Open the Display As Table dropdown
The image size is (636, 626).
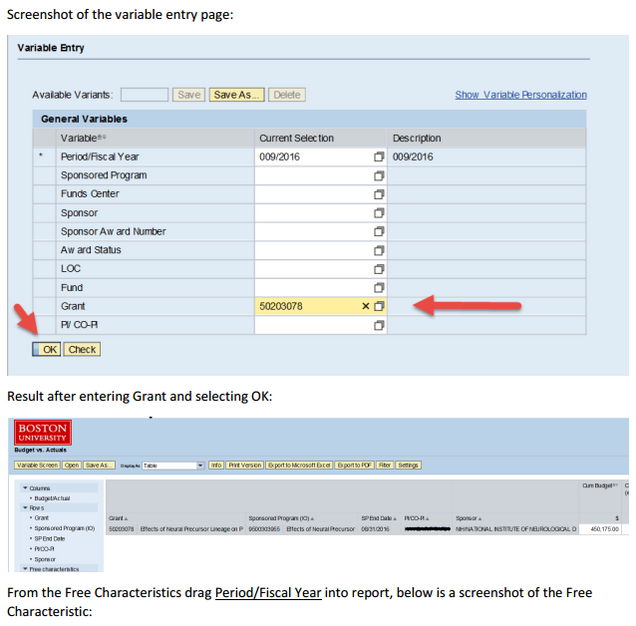(201, 465)
